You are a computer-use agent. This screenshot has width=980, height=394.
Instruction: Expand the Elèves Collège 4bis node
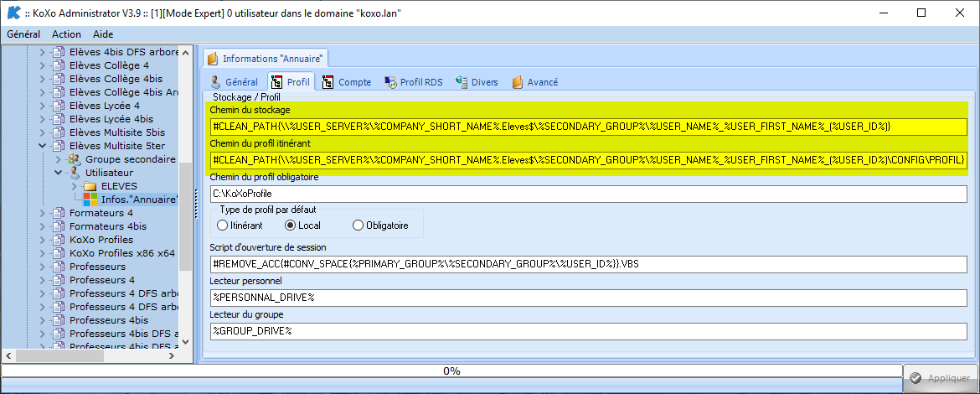click(x=43, y=79)
